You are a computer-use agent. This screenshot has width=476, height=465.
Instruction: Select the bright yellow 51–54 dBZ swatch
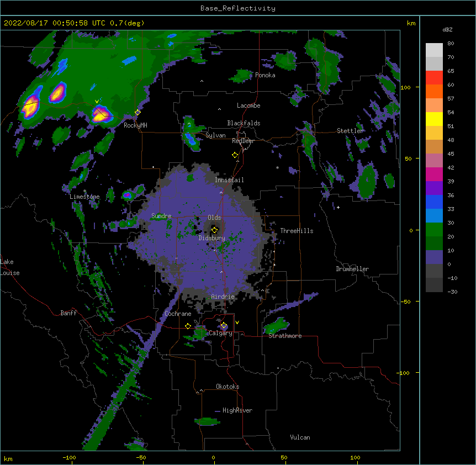point(434,119)
